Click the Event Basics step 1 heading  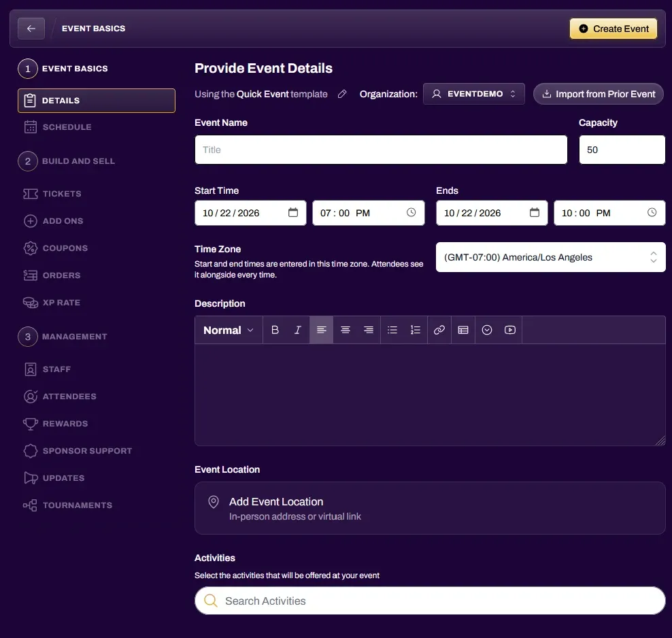coord(63,69)
